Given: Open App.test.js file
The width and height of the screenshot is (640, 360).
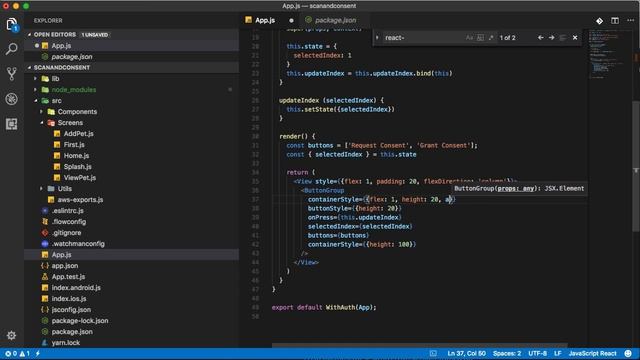Looking at the screenshot, I should (x=68, y=277).
